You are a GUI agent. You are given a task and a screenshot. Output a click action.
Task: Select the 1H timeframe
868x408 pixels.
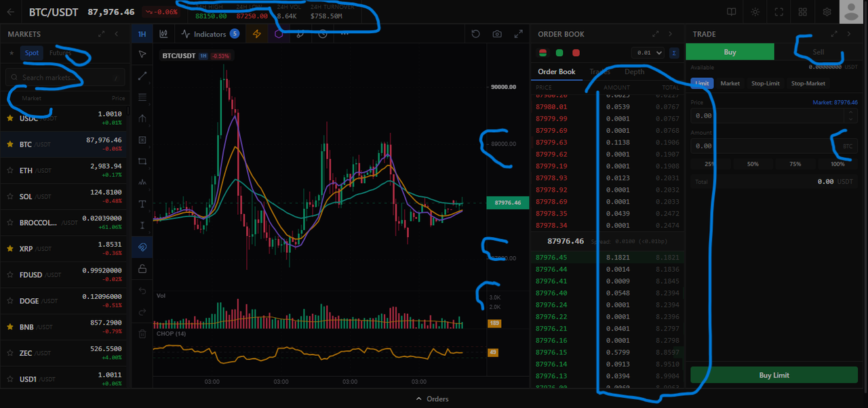coord(142,34)
